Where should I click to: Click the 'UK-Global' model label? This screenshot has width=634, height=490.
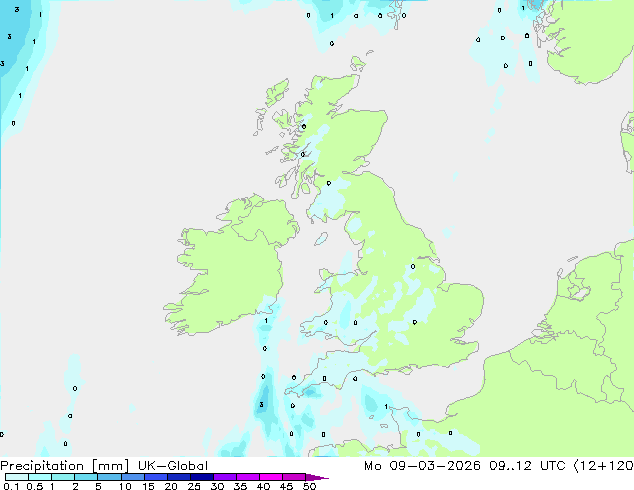(x=173, y=466)
